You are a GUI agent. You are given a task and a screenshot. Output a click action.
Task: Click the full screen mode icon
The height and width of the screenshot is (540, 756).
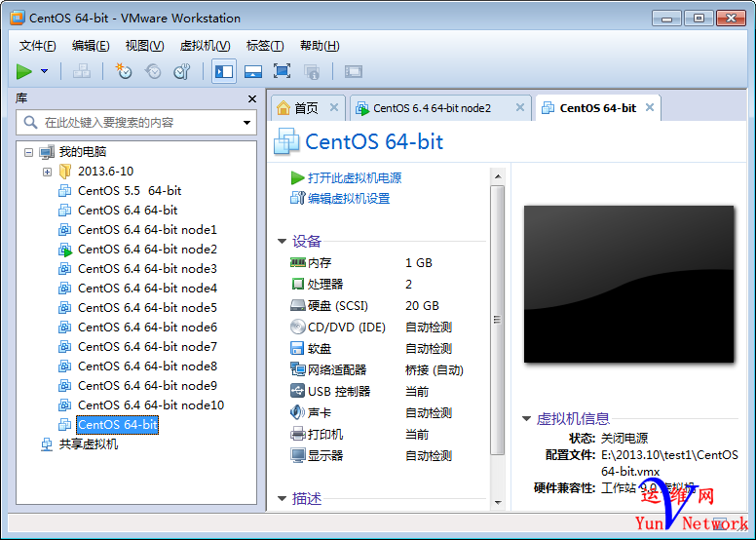(283, 71)
